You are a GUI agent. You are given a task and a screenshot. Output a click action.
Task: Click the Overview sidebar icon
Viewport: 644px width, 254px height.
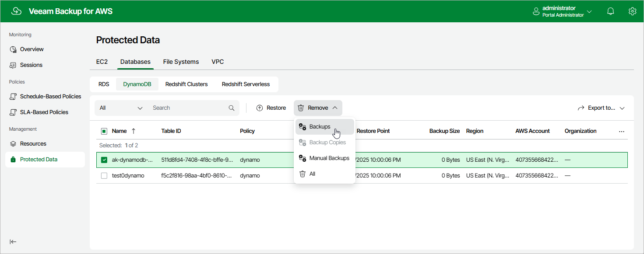(13, 49)
